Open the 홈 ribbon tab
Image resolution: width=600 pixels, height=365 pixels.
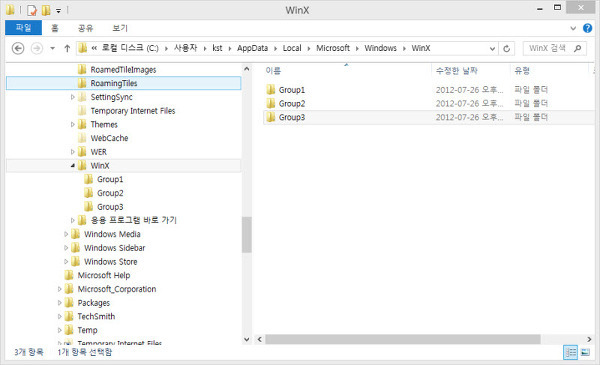point(55,28)
